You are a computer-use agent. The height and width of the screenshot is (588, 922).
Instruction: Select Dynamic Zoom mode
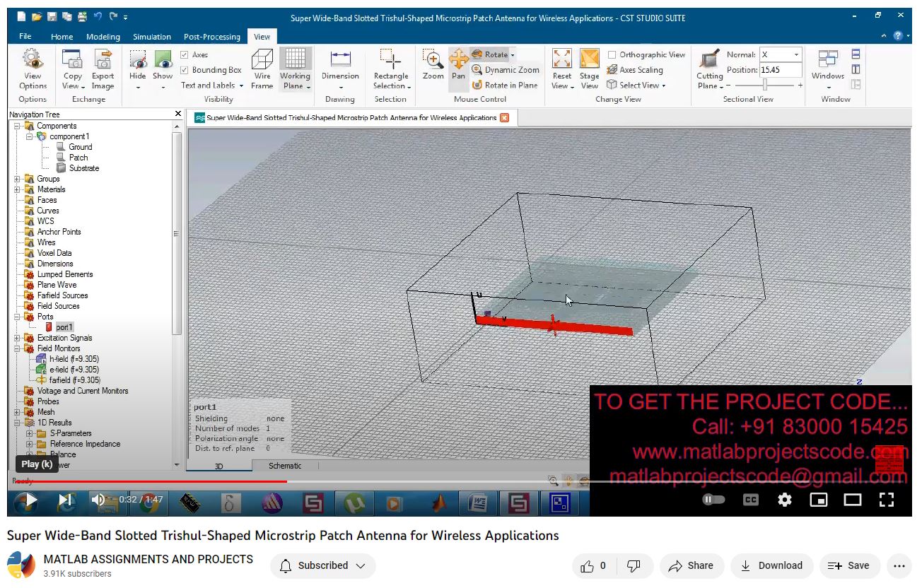506,70
